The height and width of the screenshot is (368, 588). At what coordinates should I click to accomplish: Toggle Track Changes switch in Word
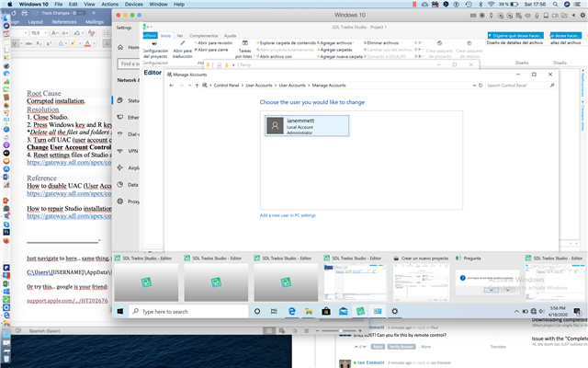pos(80,13)
